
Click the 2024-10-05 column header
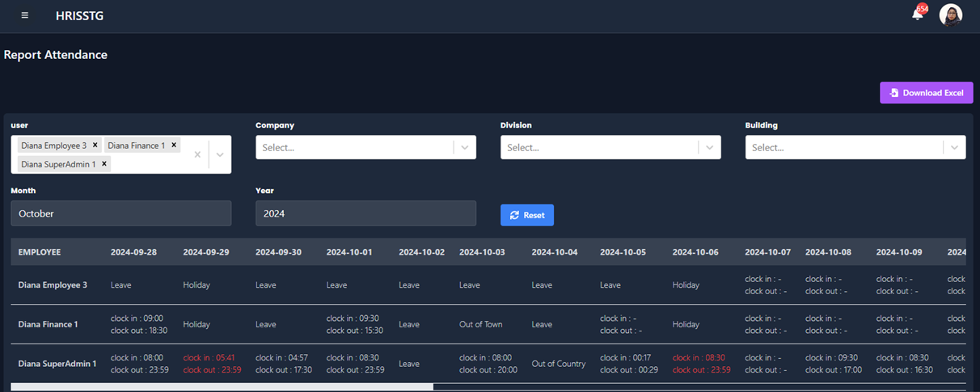[x=623, y=252]
